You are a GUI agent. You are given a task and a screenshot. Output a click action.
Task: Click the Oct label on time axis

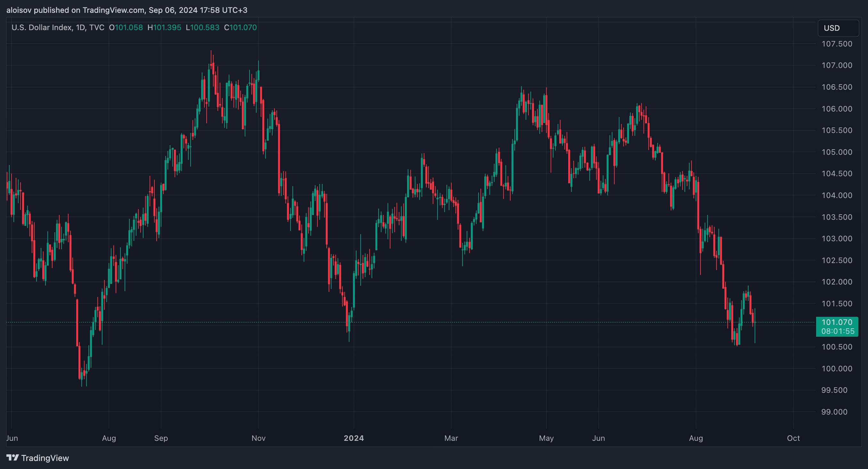[x=793, y=438]
